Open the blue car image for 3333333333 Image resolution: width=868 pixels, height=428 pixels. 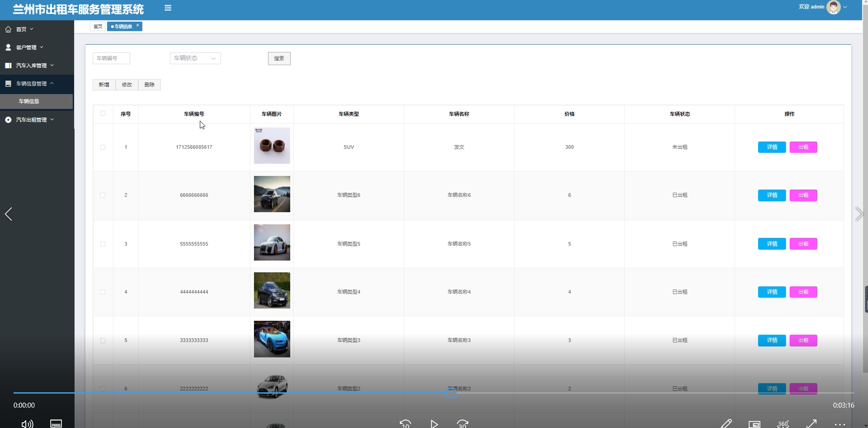(x=272, y=339)
